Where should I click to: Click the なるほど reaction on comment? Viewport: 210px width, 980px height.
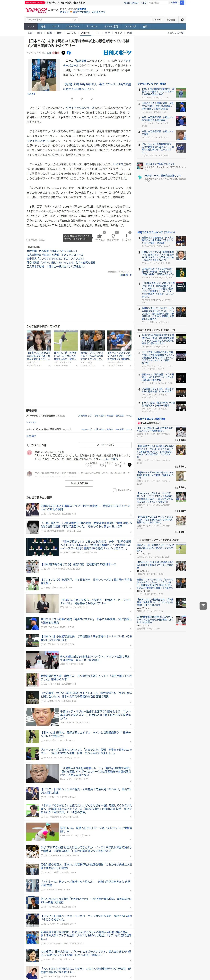(x=106, y=465)
